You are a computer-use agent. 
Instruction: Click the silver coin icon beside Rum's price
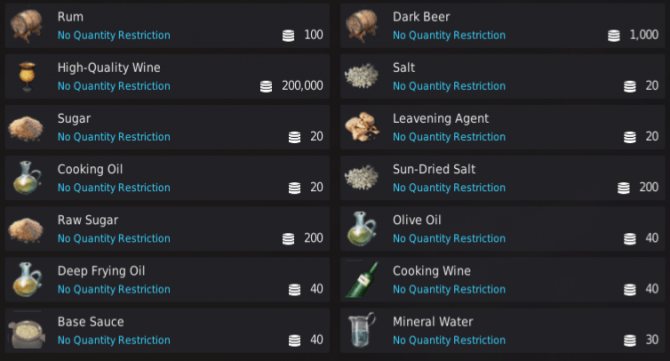[x=288, y=35]
